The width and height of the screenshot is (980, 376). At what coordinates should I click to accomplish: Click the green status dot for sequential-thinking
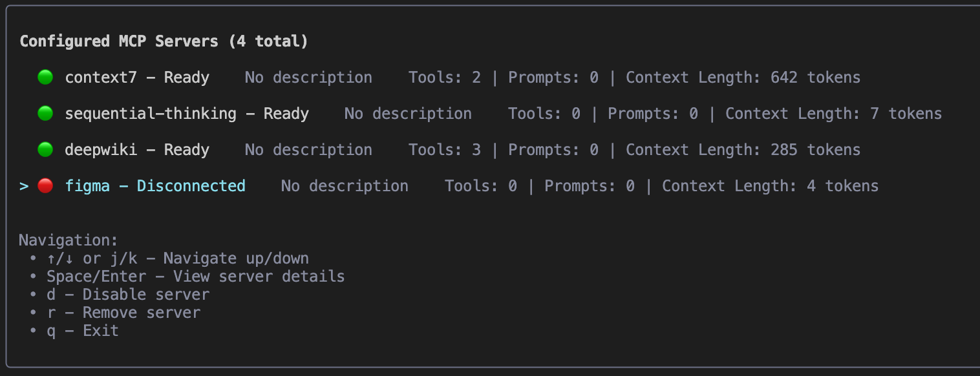tap(45, 114)
